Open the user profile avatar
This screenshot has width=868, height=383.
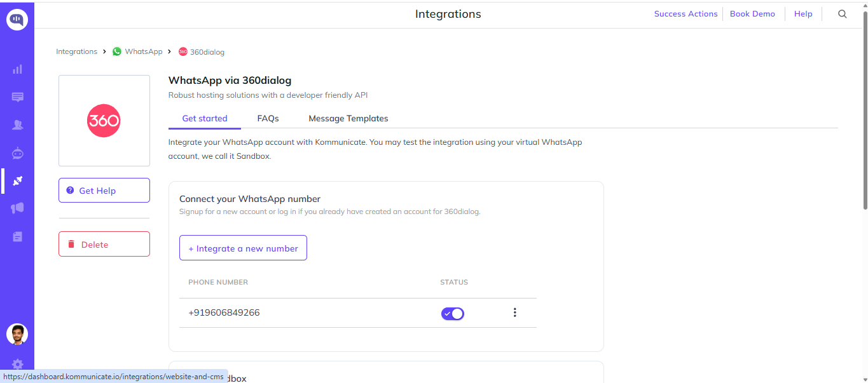point(17,334)
